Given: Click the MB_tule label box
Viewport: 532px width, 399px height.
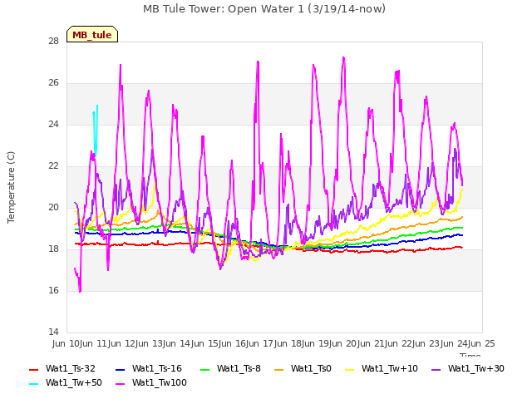Looking at the screenshot, I should point(92,34).
